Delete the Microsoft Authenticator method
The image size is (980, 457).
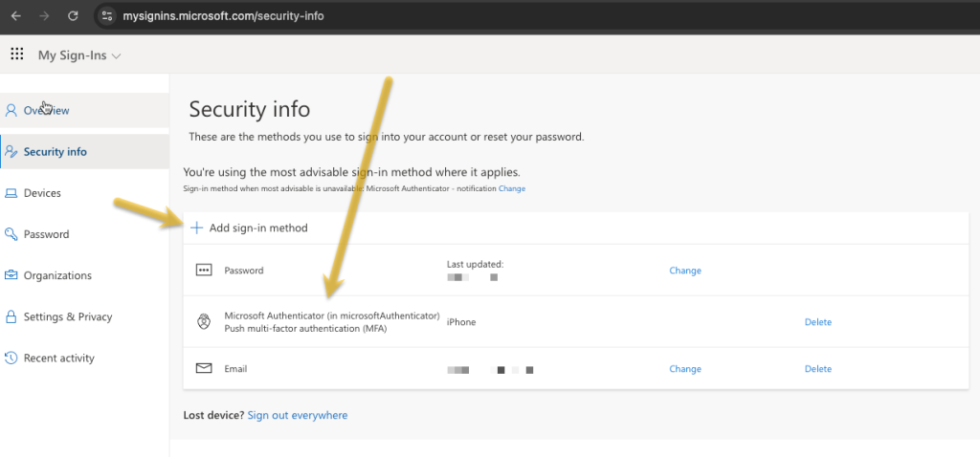coord(817,322)
